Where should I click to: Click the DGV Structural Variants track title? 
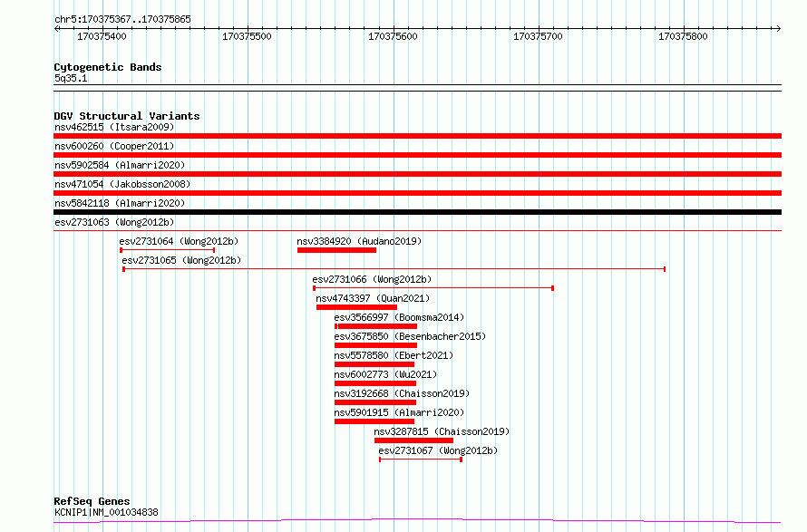(x=127, y=116)
